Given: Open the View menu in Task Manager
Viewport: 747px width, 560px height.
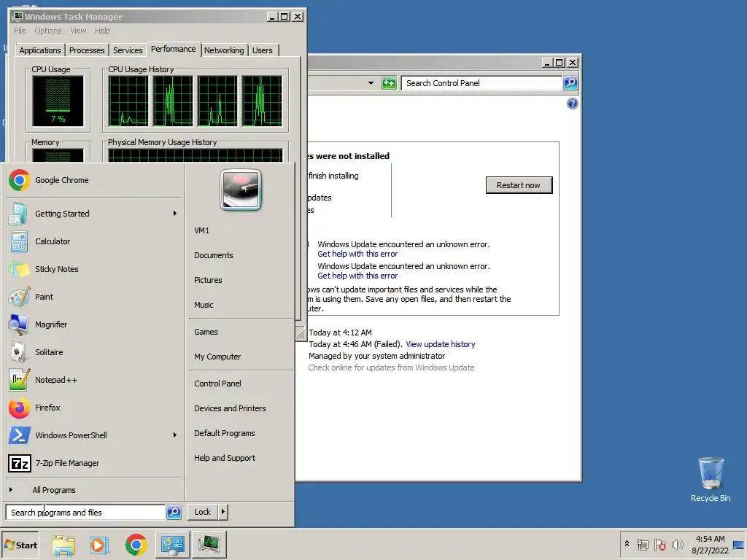Looking at the screenshot, I should pyautogui.click(x=78, y=31).
